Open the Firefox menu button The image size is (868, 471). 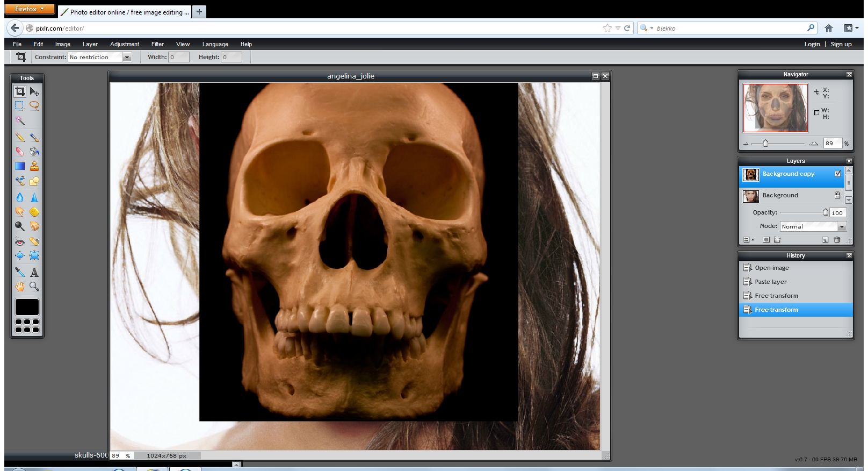click(30, 9)
